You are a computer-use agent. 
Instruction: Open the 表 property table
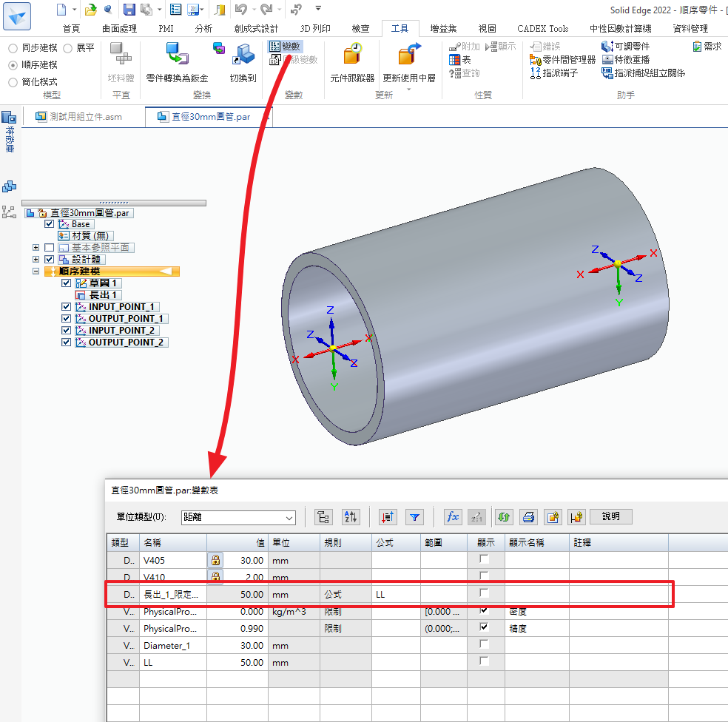[460, 60]
